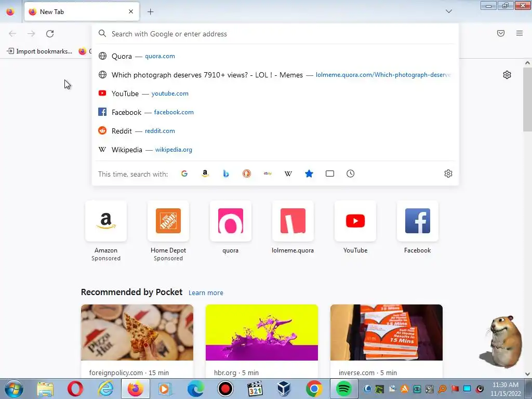Open the List all tabs dropdown arrow

[448, 11]
